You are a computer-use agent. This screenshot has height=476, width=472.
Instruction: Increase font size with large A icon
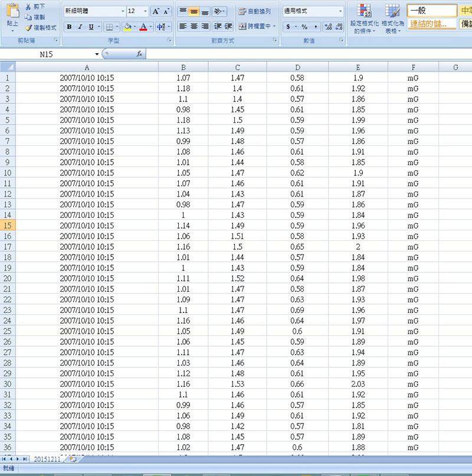(156, 12)
